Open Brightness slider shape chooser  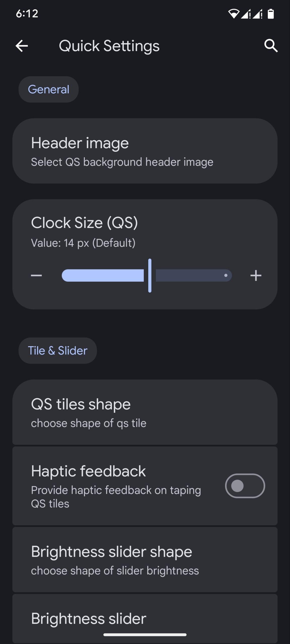tap(145, 559)
